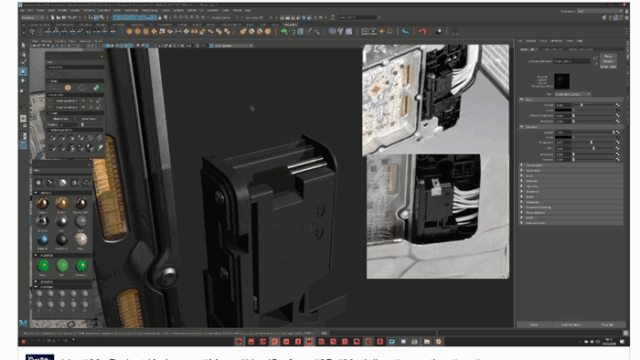
Task: Click the Copy Tab button
Action: (x=608, y=324)
